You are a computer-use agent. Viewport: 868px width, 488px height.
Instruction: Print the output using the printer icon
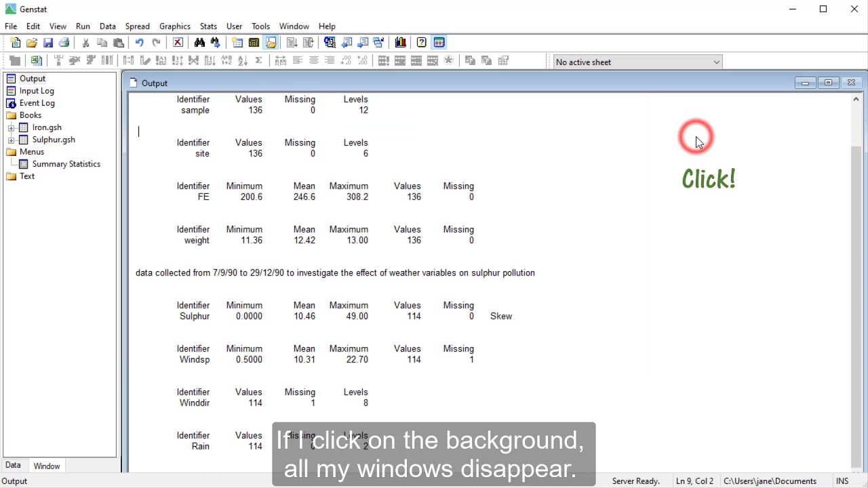64,43
